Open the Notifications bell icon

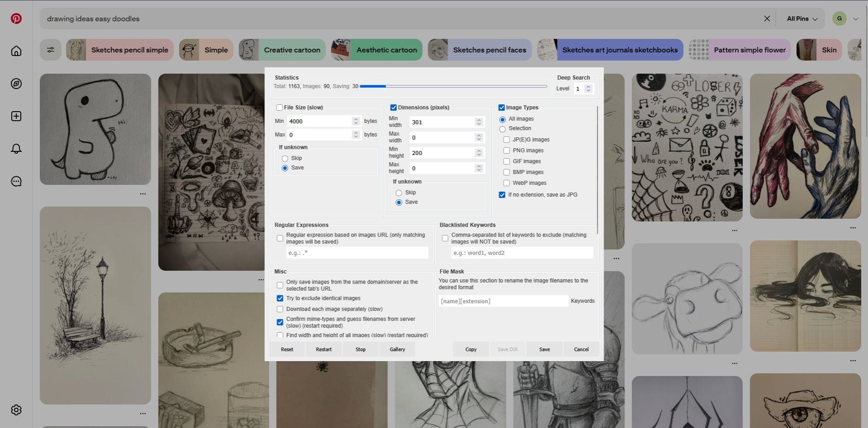pos(16,149)
